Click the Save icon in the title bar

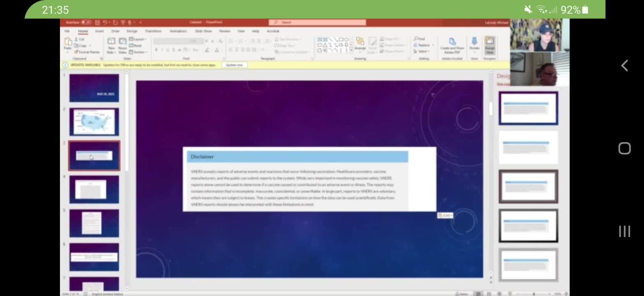pos(97,22)
